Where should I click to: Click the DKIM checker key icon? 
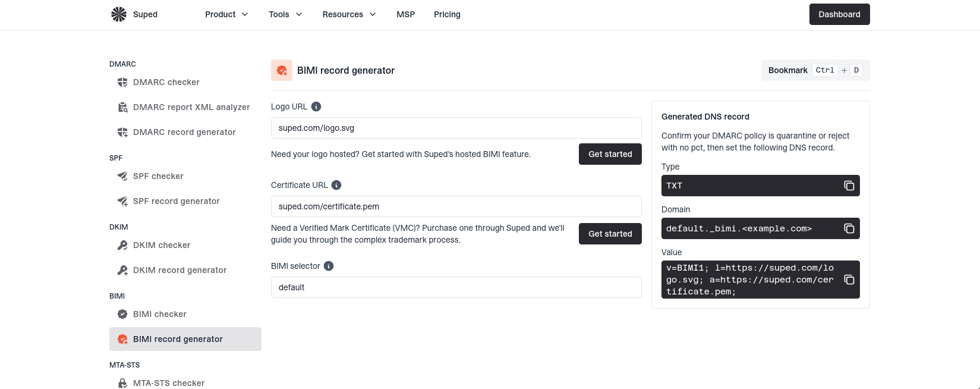tap(122, 245)
